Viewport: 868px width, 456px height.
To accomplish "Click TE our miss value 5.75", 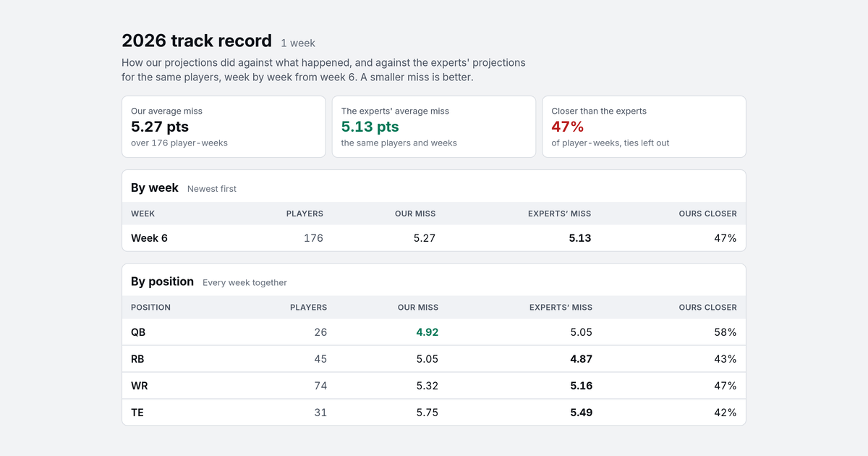I will [x=427, y=413].
